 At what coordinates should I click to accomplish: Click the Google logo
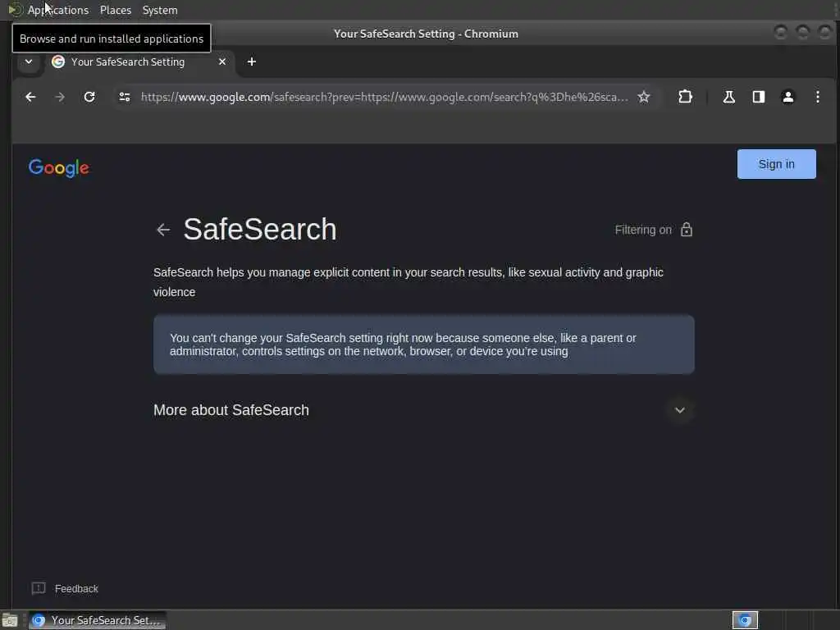click(59, 167)
